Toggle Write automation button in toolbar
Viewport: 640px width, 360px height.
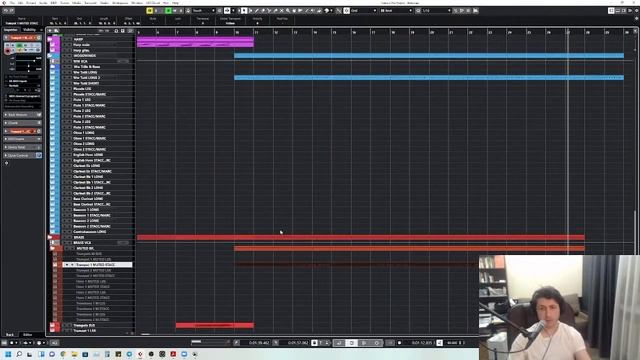pos(174,11)
